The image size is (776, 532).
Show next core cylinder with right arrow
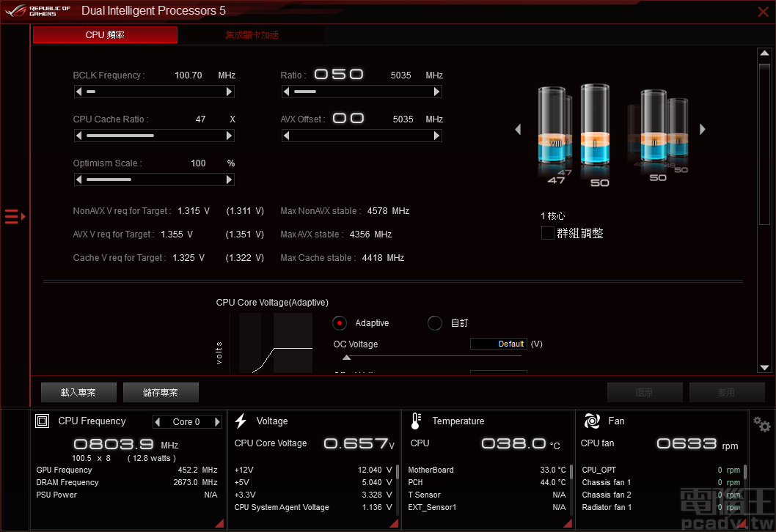point(702,130)
